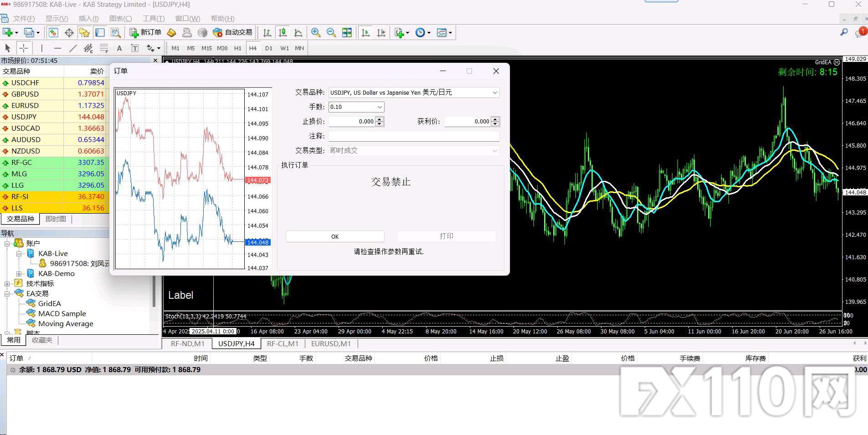
Task: Open the 交易品种 symbol dropdown in order dialog
Action: tap(495, 92)
